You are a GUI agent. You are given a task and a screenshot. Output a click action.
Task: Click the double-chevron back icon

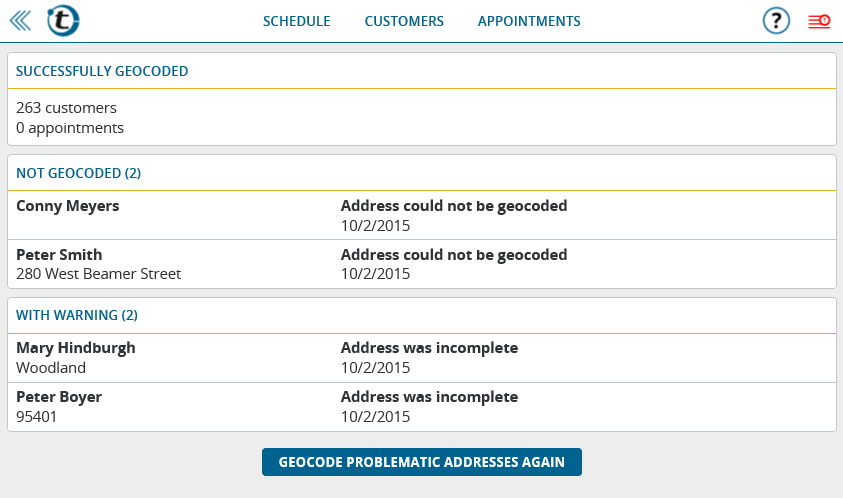pos(20,21)
